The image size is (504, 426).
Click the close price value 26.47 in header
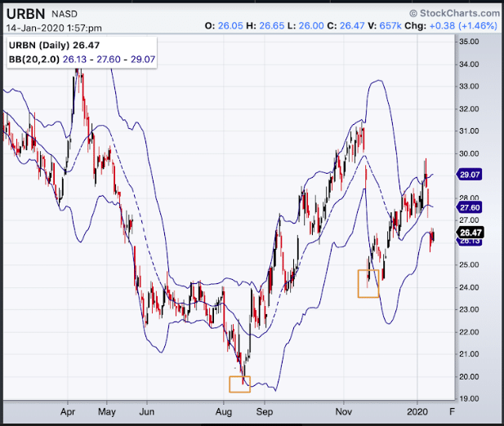point(352,25)
